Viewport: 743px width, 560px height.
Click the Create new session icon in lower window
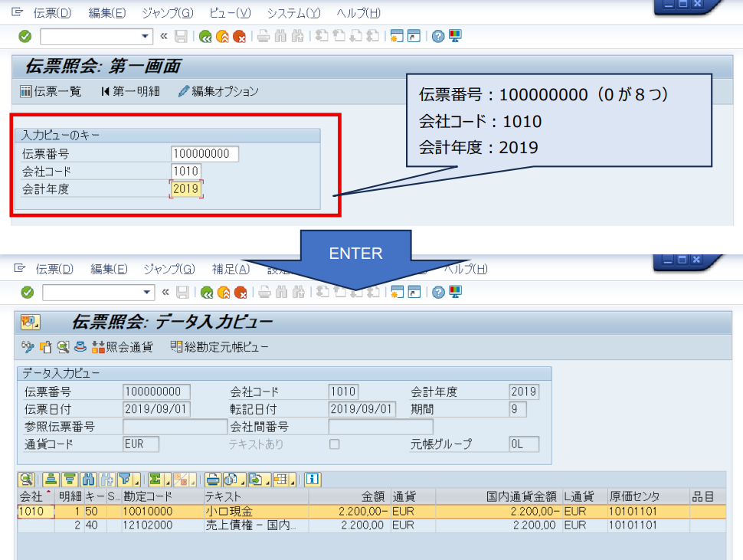click(397, 293)
